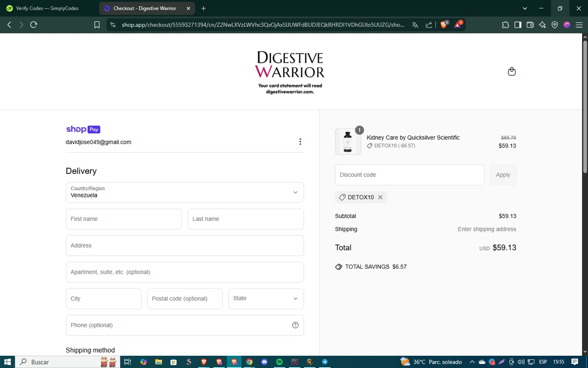Open a new browser tab
The image size is (588, 368).
pyautogui.click(x=203, y=8)
